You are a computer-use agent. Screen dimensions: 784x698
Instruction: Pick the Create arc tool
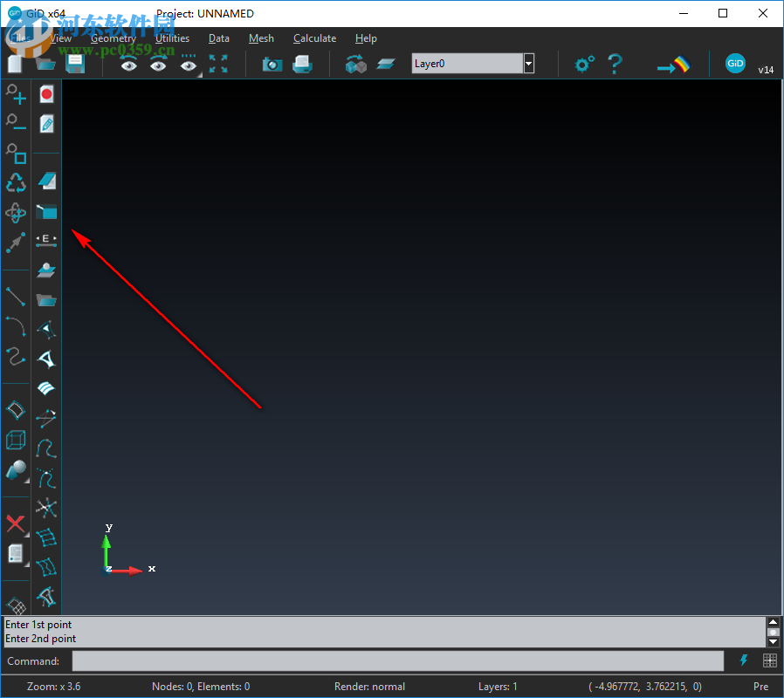(16, 326)
